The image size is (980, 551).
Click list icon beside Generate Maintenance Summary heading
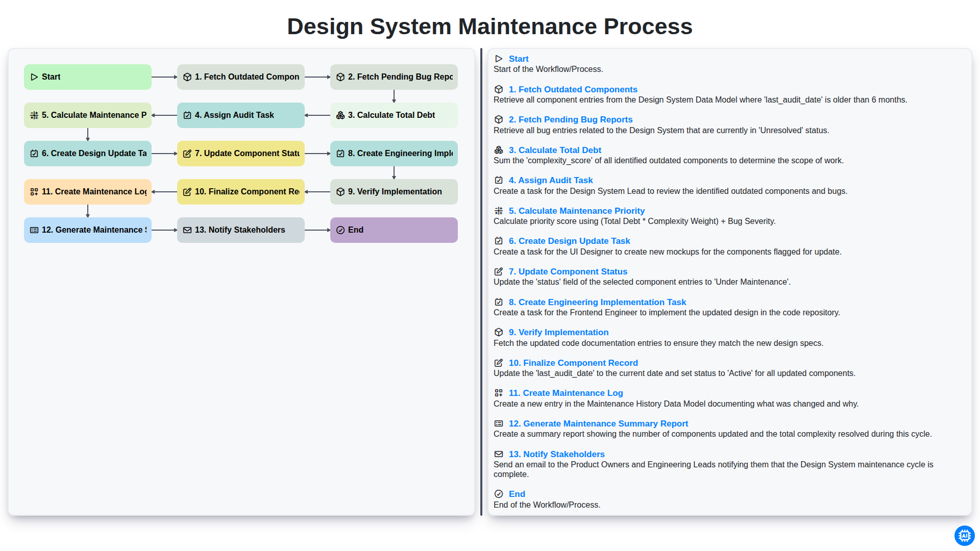point(499,423)
